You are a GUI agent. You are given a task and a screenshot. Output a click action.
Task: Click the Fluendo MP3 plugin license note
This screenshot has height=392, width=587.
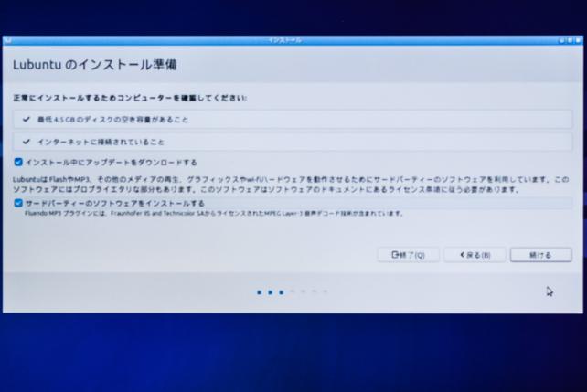pos(214,214)
